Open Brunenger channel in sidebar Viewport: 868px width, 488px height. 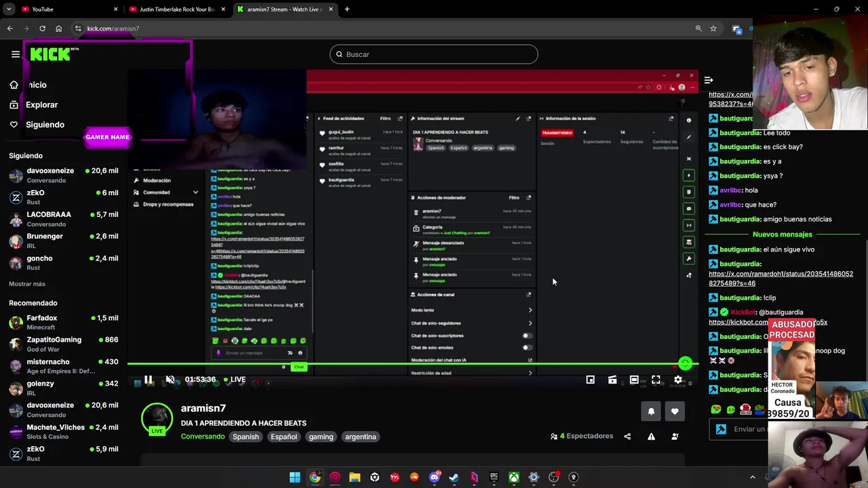click(x=64, y=241)
